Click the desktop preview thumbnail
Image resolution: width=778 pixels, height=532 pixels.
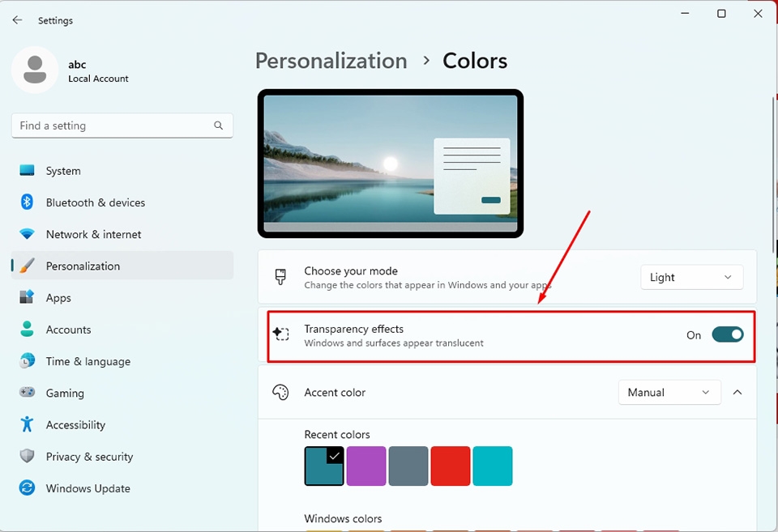[x=391, y=164]
